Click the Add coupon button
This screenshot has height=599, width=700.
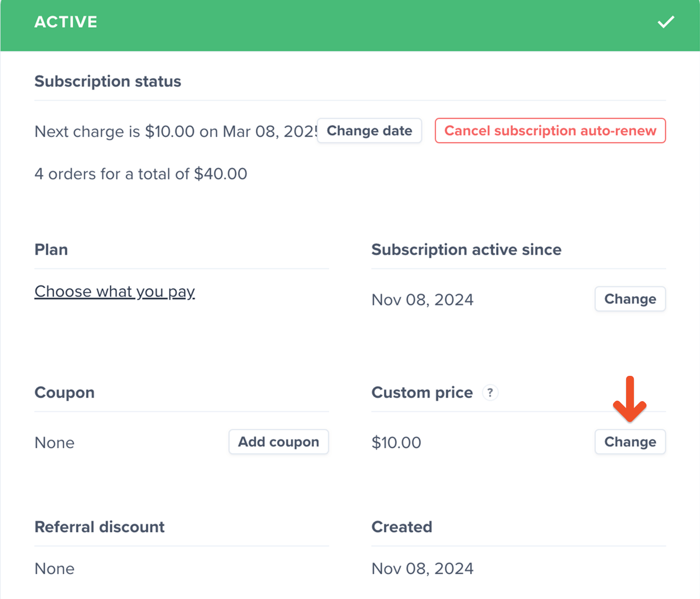tap(279, 442)
